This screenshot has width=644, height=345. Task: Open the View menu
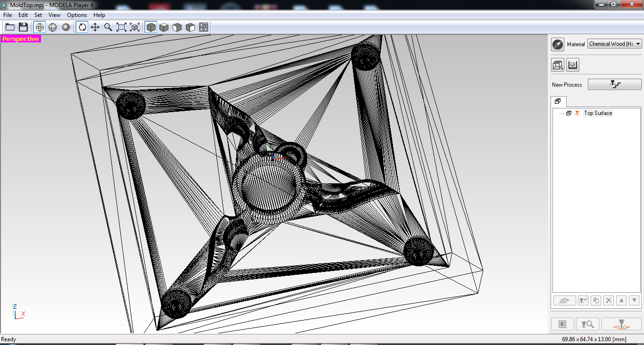[x=54, y=15]
